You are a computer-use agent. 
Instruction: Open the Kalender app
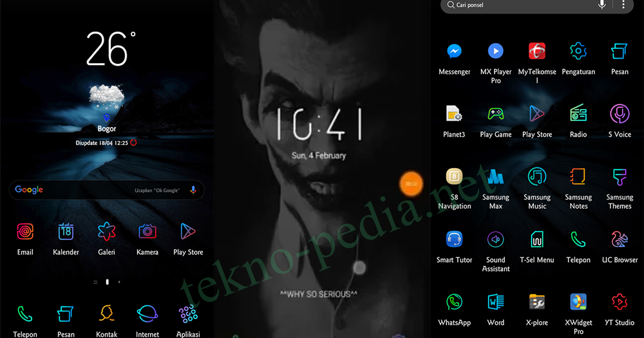tap(66, 232)
